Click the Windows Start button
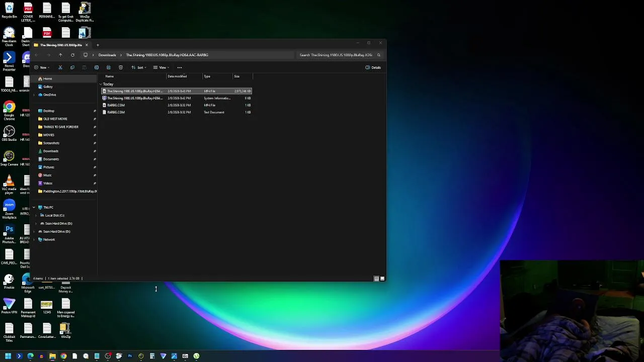Image resolution: width=644 pixels, height=362 pixels. point(8,356)
